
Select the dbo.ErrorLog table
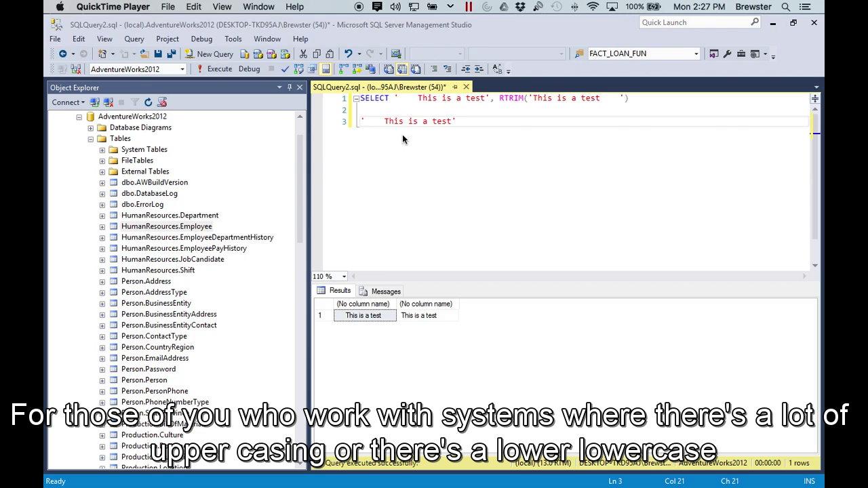coord(142,205)
